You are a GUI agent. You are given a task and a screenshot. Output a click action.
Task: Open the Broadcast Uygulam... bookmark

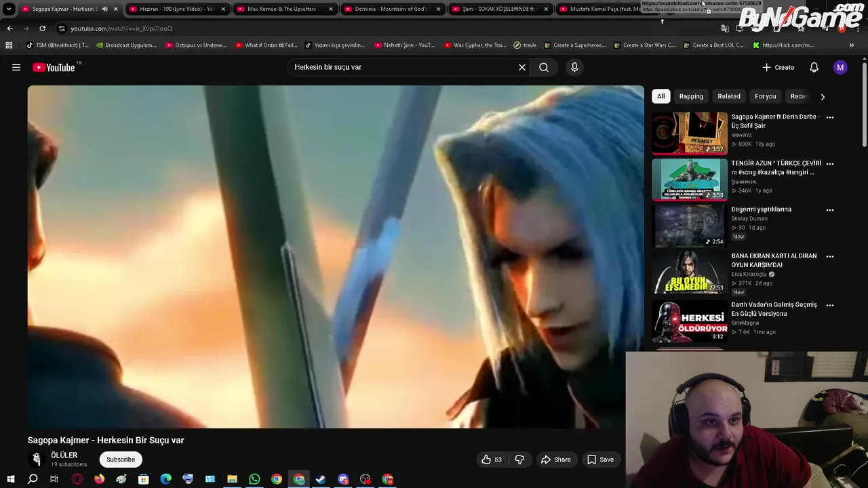tap(126, 45)
